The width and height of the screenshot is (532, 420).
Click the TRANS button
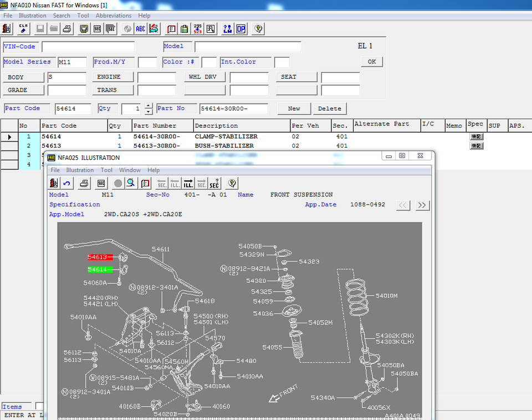[112, 90]
